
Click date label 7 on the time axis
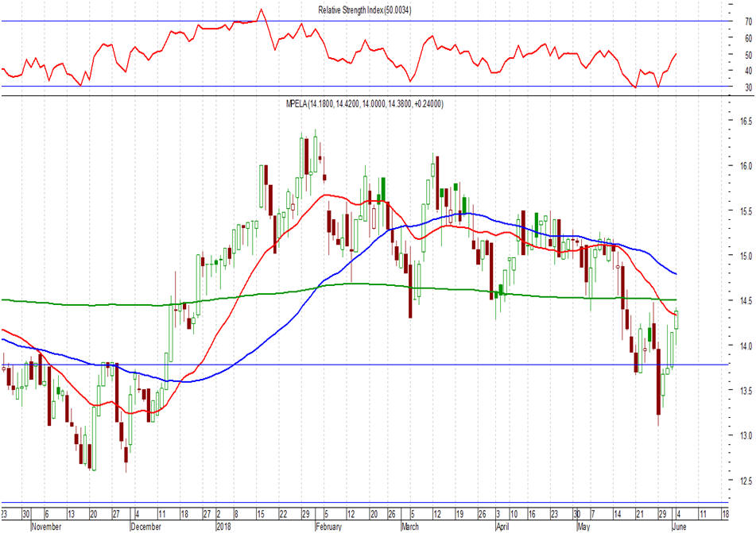[592, 514]
